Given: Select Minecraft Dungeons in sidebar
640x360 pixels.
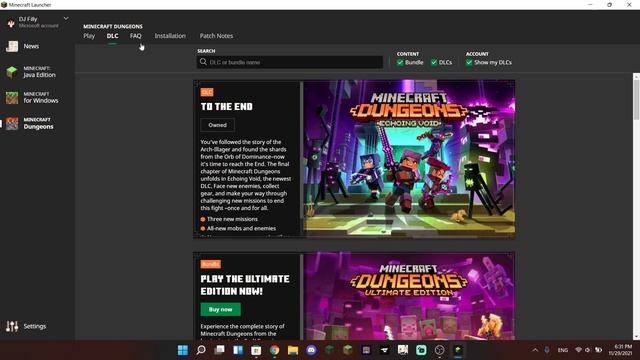Looking at the screenshot, I should [x=30, y=123].
